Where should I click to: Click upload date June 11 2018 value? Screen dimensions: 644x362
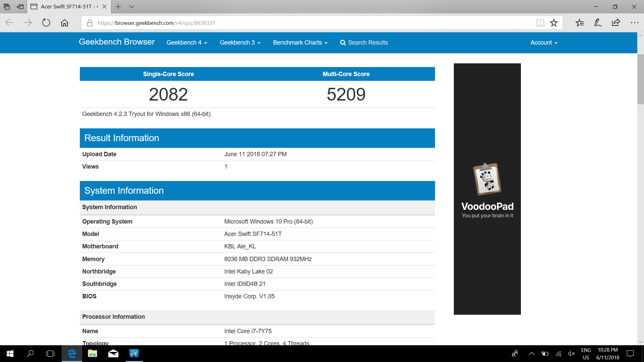pos(256,154)
